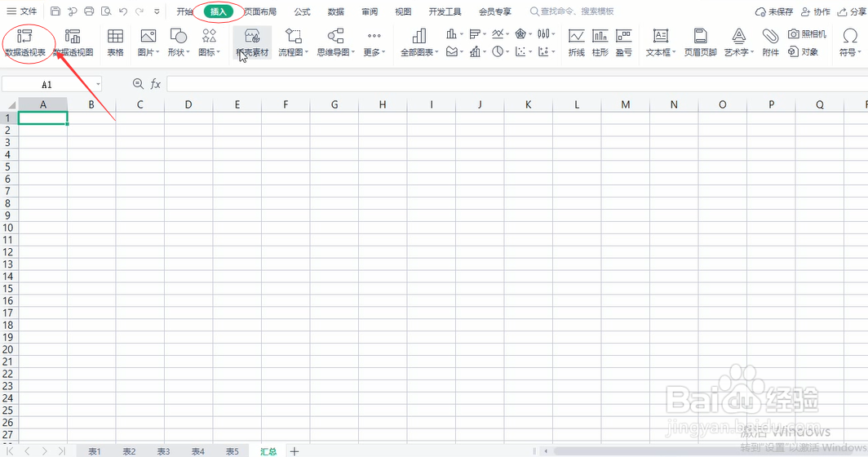Screen dimensions: 868x457
Task: Switch to the 视图 (View) tab
Action: point(403,11)
